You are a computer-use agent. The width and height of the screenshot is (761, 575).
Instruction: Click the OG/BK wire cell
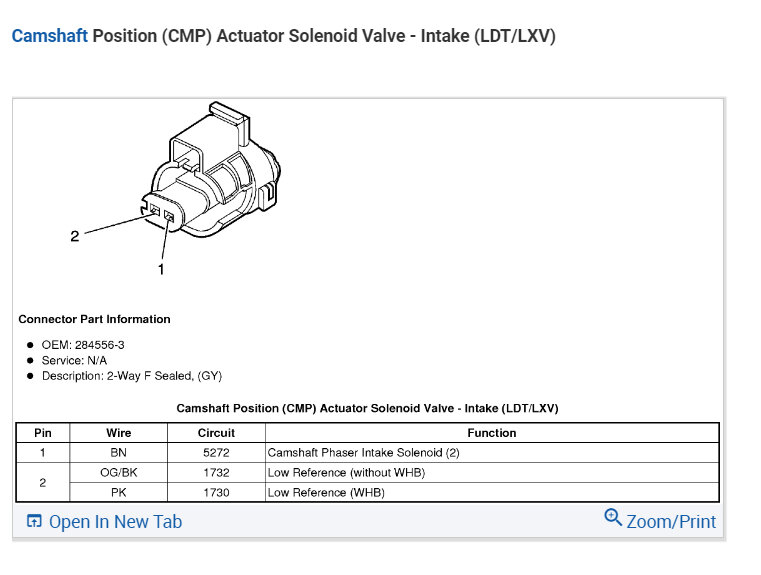coord(118,472)
